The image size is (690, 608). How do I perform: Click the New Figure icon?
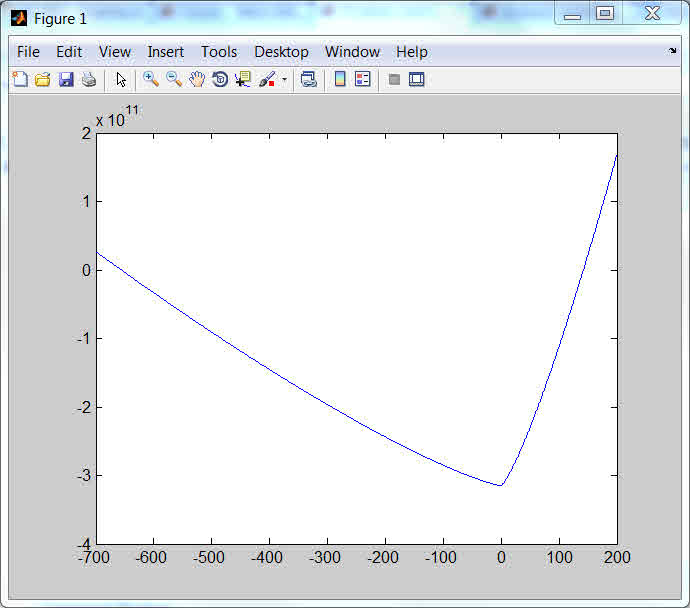click(x=19, y=79)
